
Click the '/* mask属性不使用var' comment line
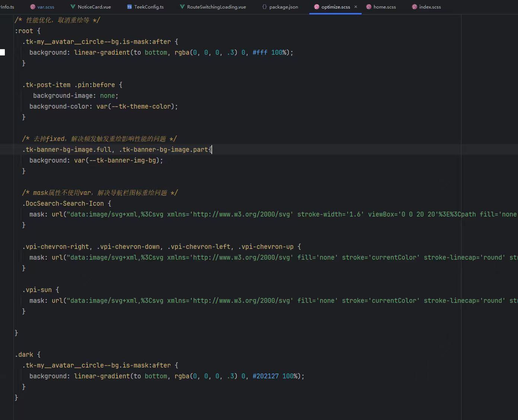coord(100,193)
